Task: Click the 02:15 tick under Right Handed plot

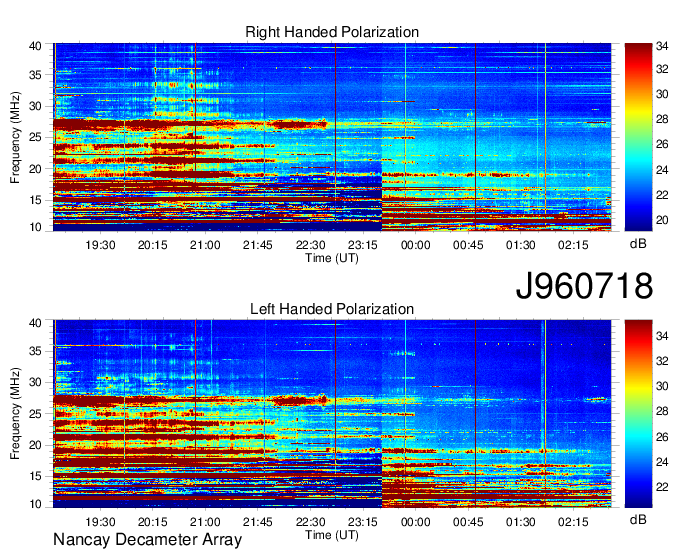Action: coord(573,245)
